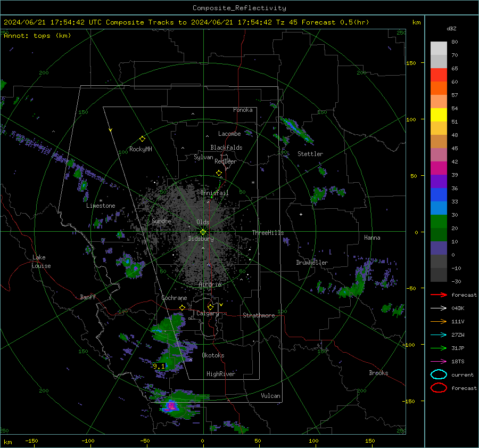Click the yellow diamond marker at RockyMH
This screenshot has width=479, height=448.
pyautogui.click(x=142, y=139)
